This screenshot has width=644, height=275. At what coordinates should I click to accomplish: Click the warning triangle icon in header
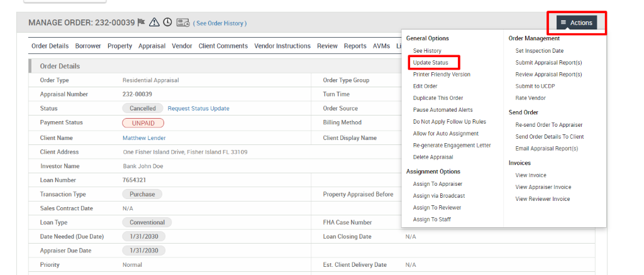(154, 22)
